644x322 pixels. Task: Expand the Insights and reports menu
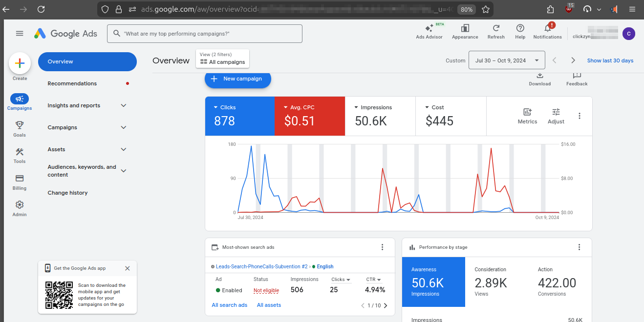point(73,105)
